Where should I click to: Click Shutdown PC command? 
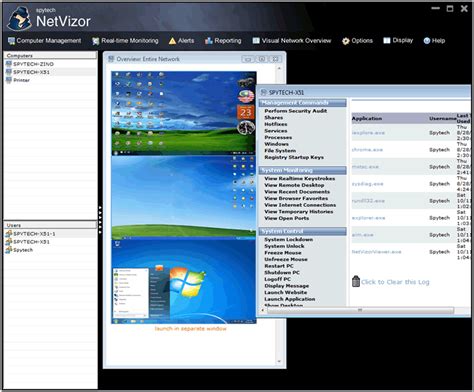[282, 273]
